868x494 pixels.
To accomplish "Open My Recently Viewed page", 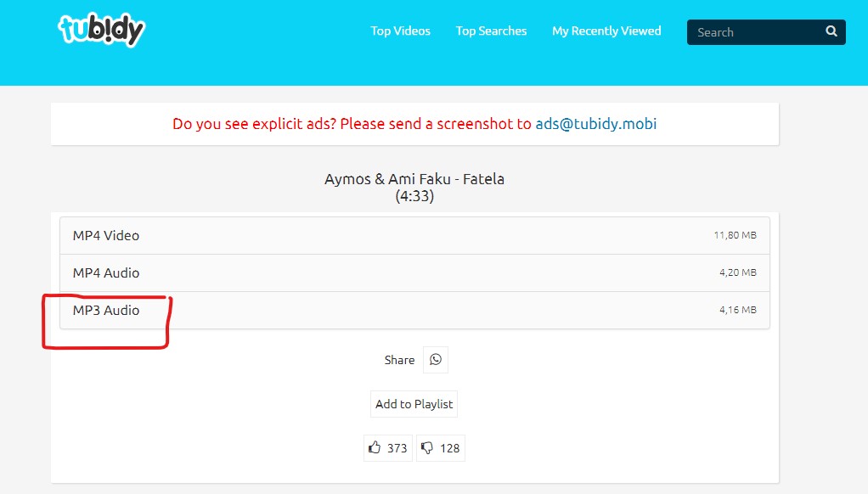I will tap(606, 31).
